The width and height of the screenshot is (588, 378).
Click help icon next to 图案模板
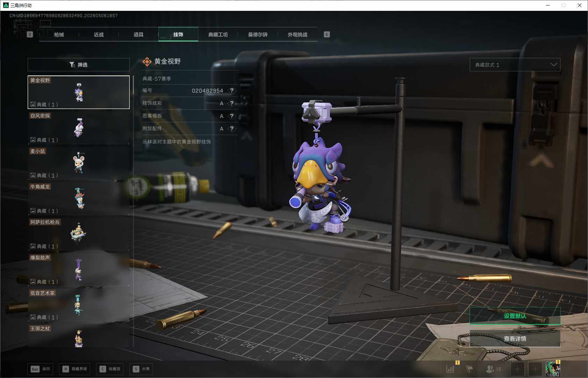(x=232, y=116)
